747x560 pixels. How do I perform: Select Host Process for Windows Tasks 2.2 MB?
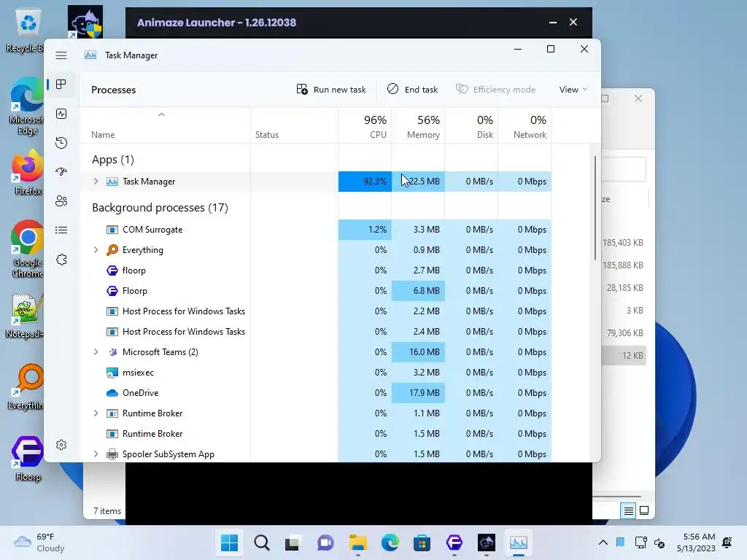pos(317,311)
